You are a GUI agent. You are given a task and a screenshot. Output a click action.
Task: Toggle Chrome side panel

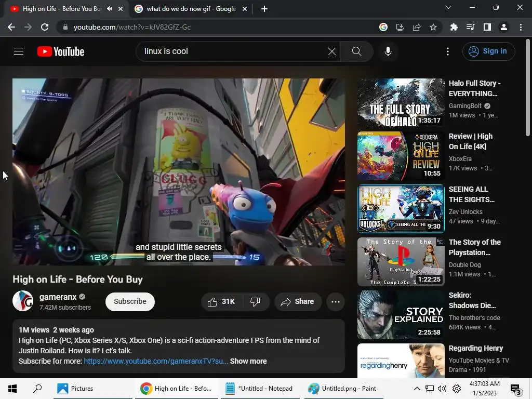[x=487, y=27]
